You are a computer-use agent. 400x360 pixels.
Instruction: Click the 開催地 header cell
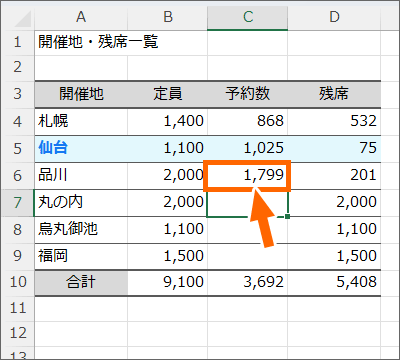(x=81, y=94)
